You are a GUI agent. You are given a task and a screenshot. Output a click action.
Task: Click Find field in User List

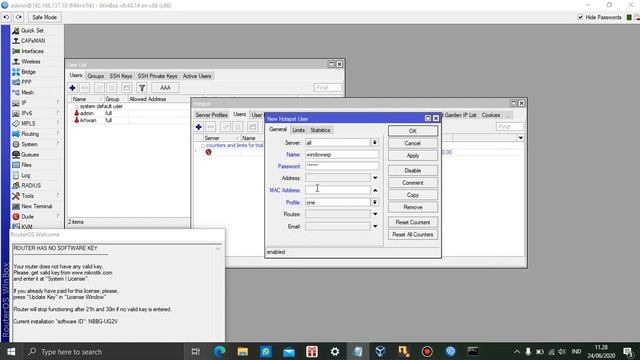click(x=327, y=88)
